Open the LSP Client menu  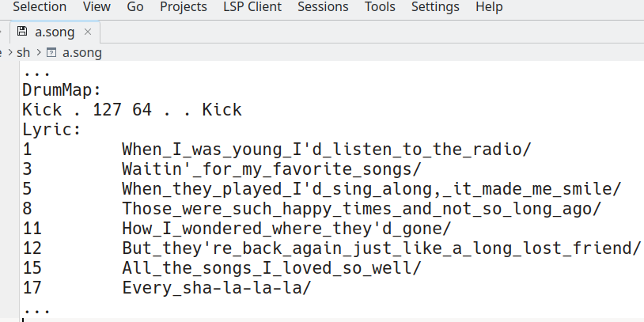click(252, 7)
